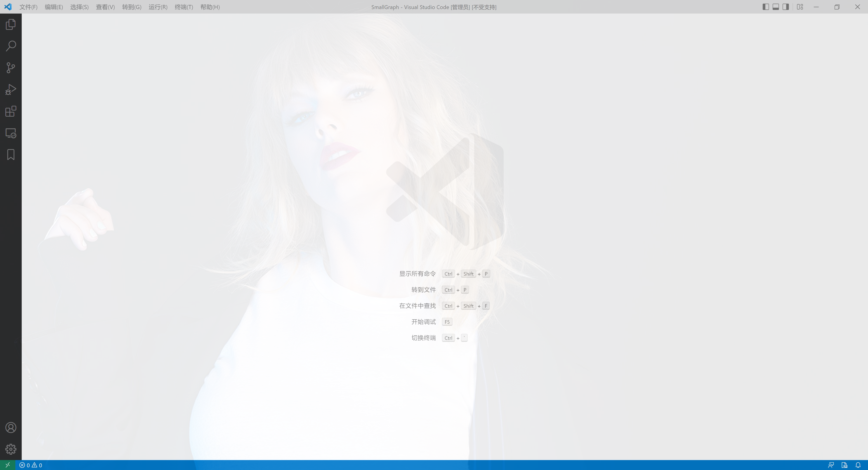Open the Extensions view

pos(11,111)
